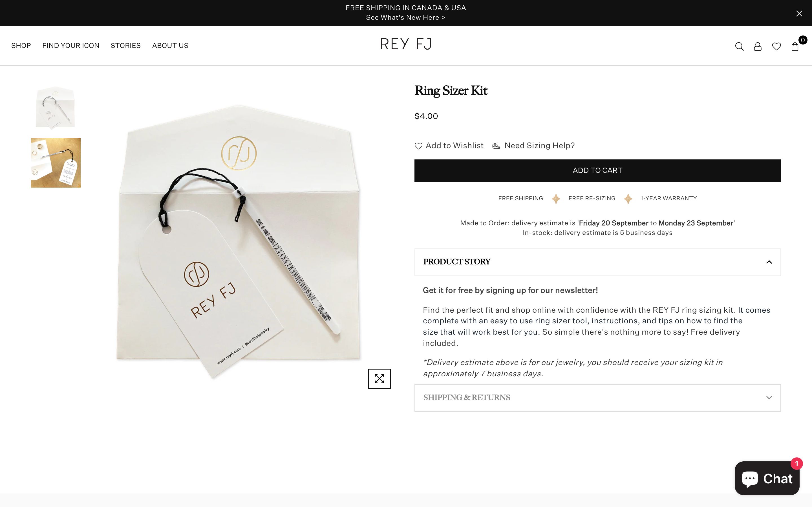Open the shopping bag cart icon
812x507 pixels.
pos(795,47)
